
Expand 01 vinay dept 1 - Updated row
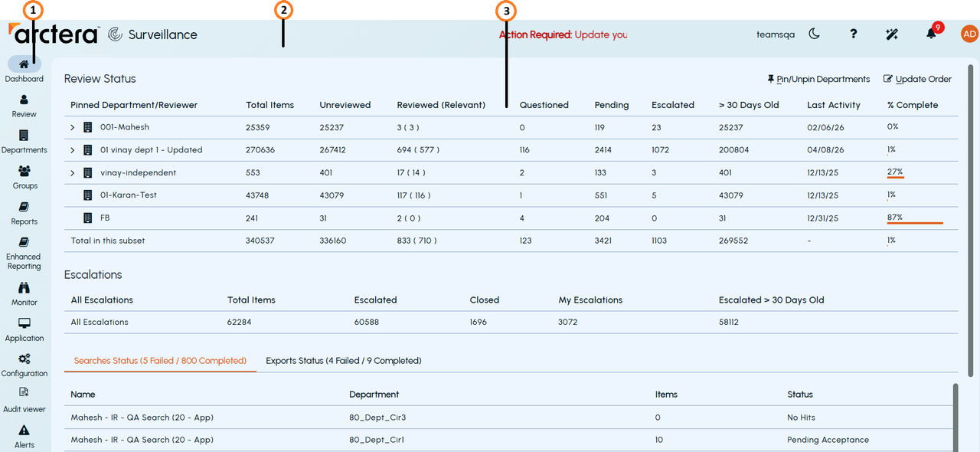[73, 150]
